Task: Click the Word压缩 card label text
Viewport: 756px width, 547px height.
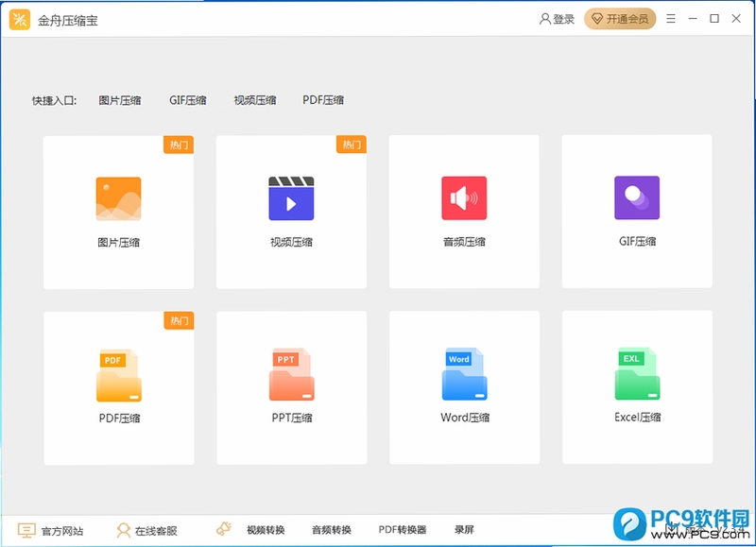Action: point(465,418)
